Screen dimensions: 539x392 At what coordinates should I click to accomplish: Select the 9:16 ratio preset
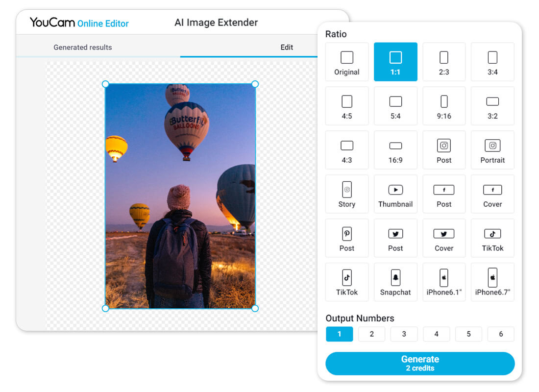[x=444, y=106]
